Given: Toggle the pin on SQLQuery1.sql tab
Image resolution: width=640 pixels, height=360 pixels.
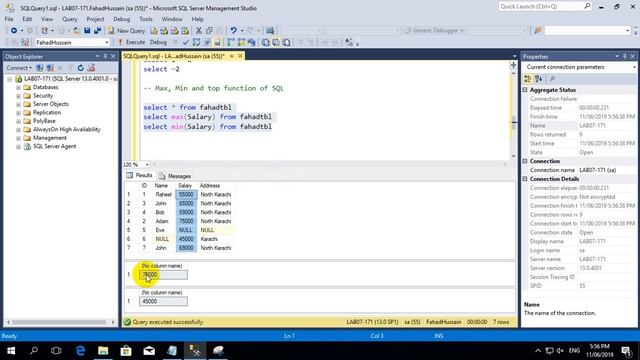Looking at the screenshot, I should 231,56.
